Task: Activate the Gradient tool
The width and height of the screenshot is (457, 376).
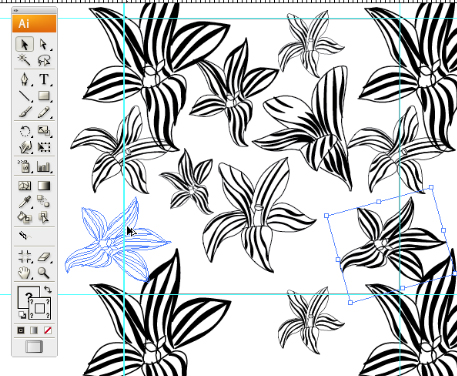Action: point(44,185)
